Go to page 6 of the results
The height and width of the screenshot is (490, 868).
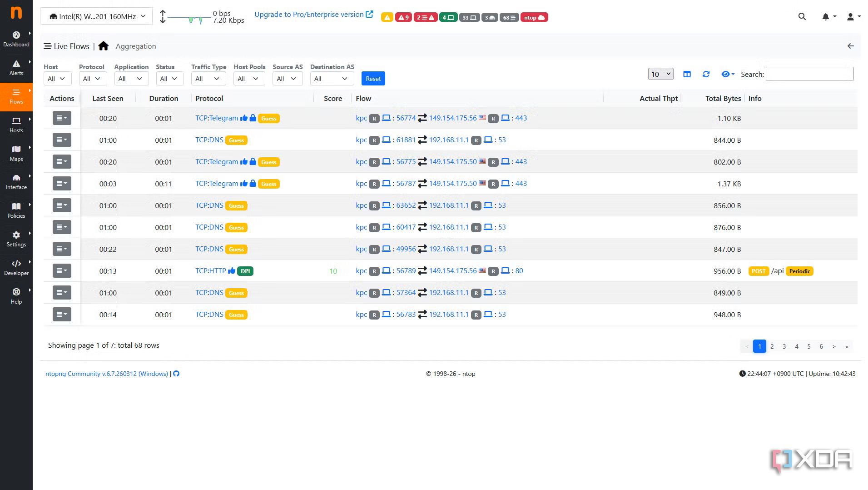point(821,346)
